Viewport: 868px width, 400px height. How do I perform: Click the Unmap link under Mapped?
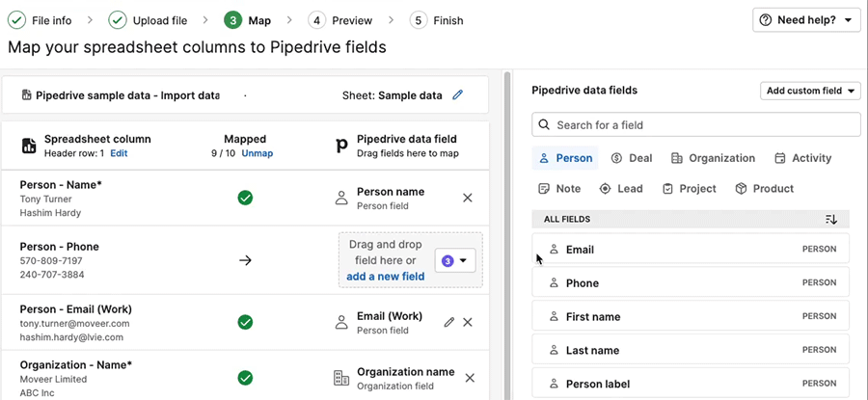pos(257,153)
